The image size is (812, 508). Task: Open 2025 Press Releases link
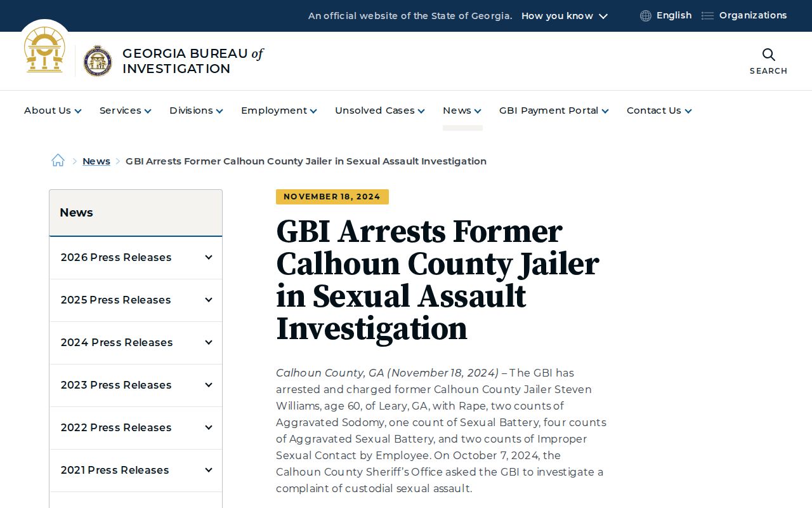[116, 300]
